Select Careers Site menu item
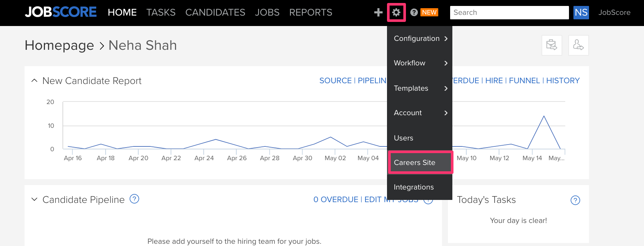Screen dimensions: 644x246 pyautogui.click(x=420, y=162)
